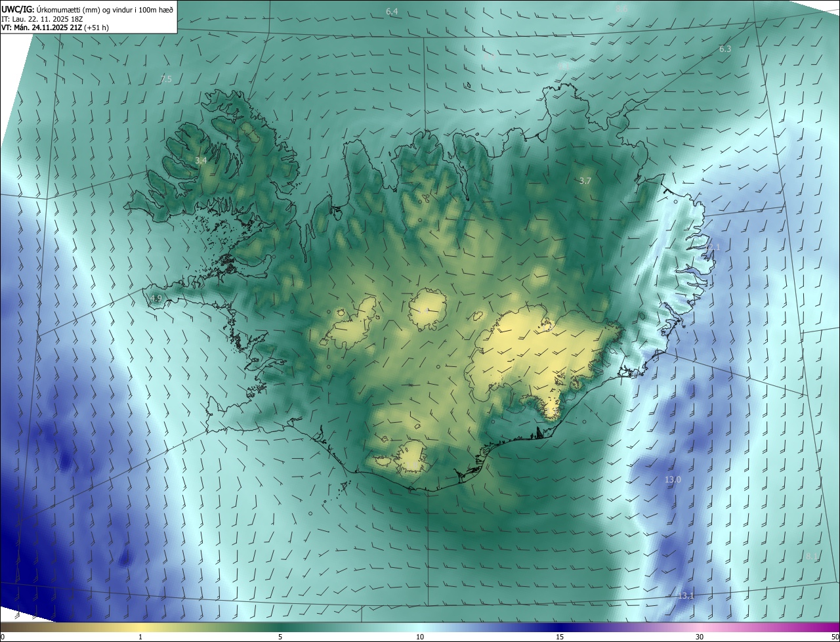
Task: Click the 13.1 value label near the bottom
Action: [x=686, y=596]
